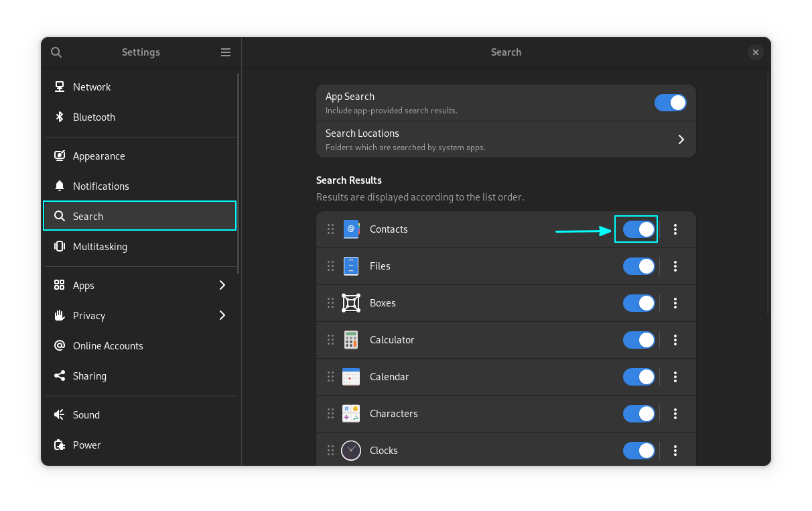Expand the Apps section in sidebar
Viewport: 812px width, 511px height.
[222, 286]
